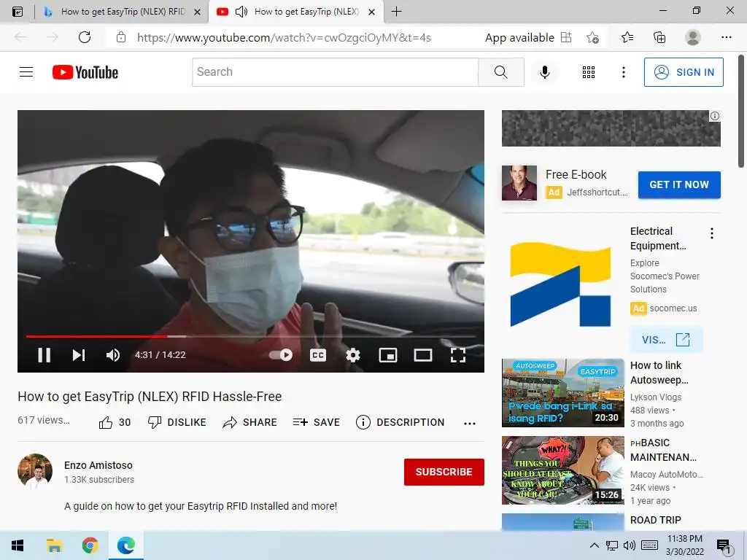Open Enzo Amistoso channel avatar
Screen dimensions: 747x560
click(x=35, y=471)
